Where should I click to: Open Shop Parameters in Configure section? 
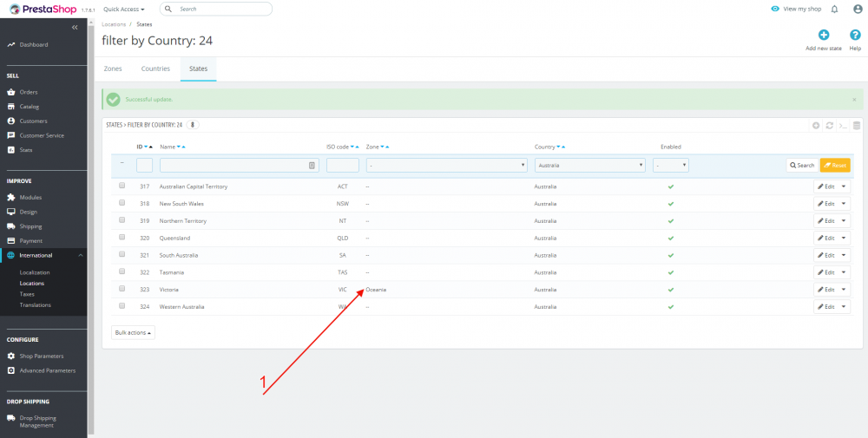point(43,356)
